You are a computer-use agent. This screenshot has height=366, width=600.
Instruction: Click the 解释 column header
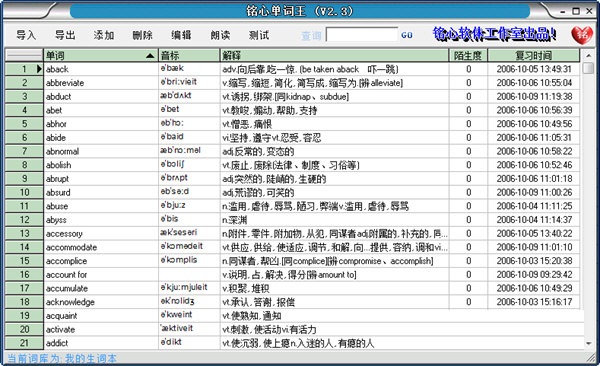click(334, 56)
